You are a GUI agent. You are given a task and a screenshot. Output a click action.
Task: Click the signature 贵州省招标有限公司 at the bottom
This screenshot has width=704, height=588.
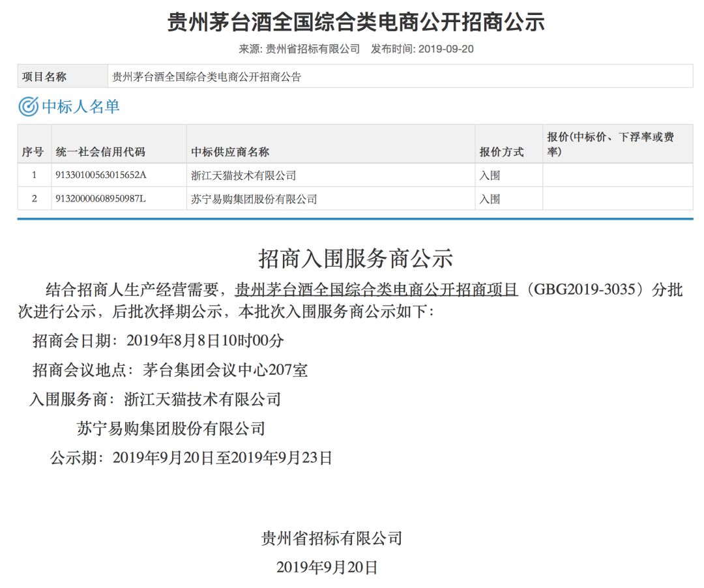[332, 538]
